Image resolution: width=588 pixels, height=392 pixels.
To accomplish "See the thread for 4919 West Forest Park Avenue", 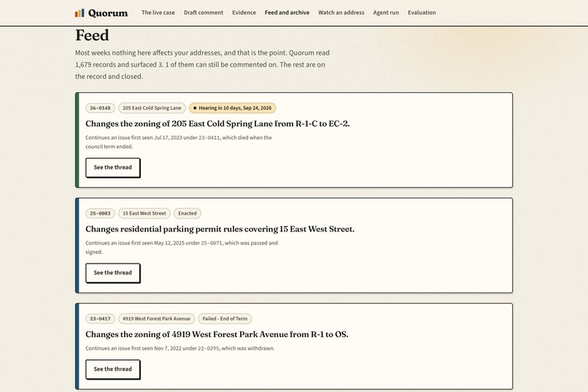I will pyautogui.click(x=113, y=369).
